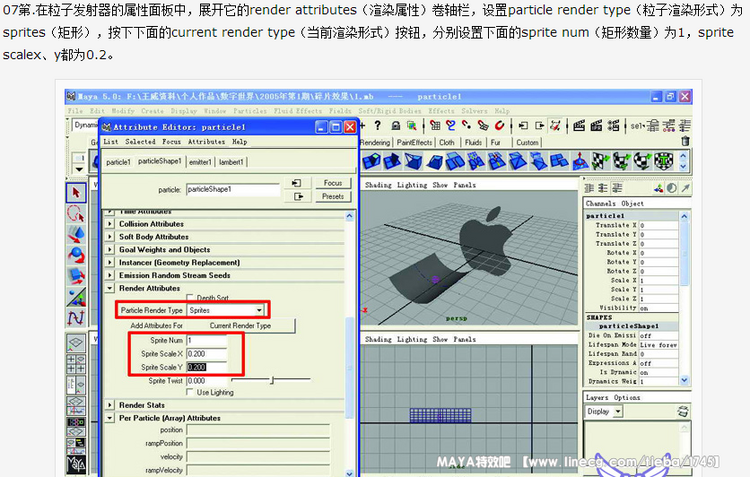750x477 pixels.
Task: Choose the curve tool with N-shaped icon
Action: 76,317
